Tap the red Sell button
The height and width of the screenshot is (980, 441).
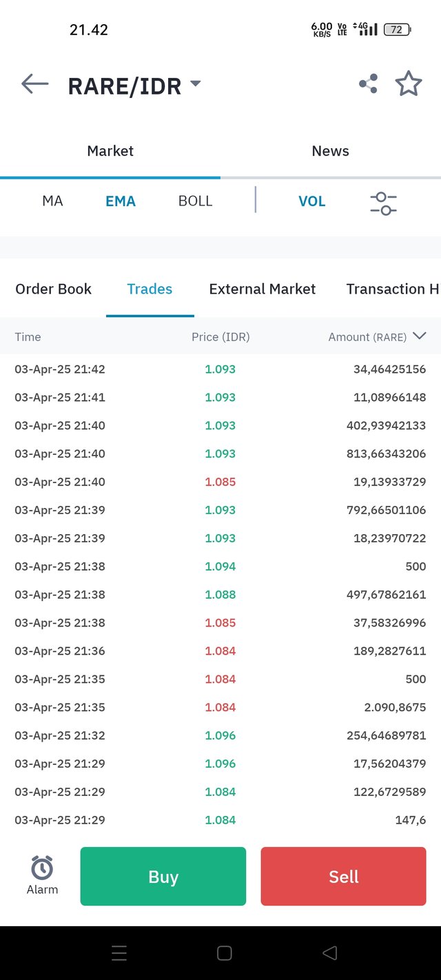coord(343,876)
